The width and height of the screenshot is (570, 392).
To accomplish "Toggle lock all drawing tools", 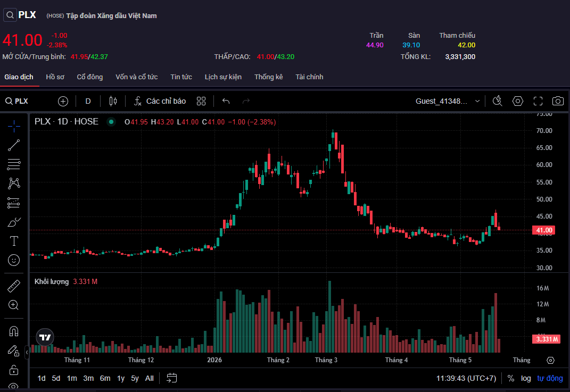I will pyautogui.click(x=14, y=370).
